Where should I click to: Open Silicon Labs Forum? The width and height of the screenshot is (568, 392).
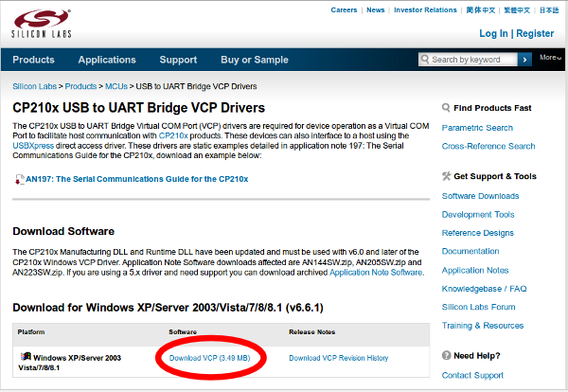tap(478, 307)
